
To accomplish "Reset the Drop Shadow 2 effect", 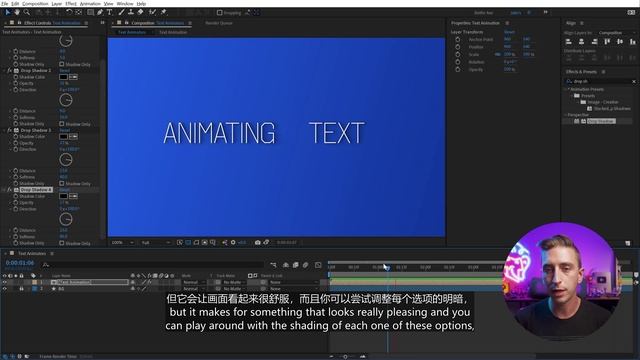I will point(64,71).
